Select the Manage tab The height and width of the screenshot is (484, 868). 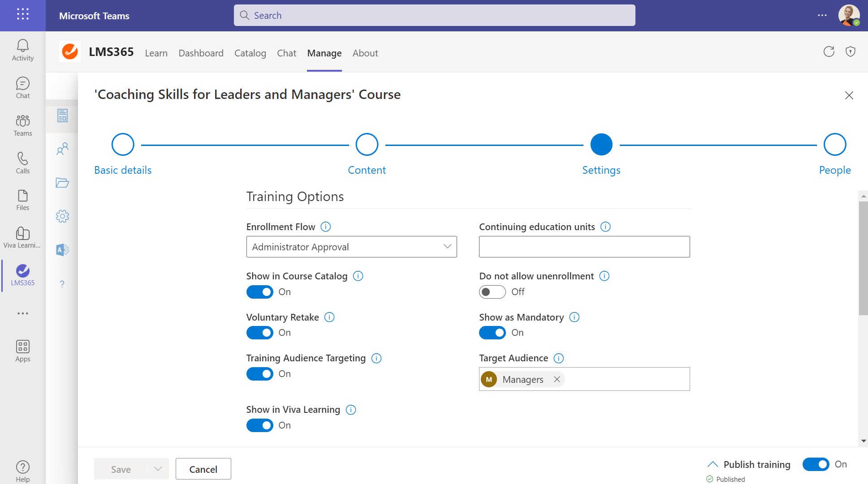(324, 53)
